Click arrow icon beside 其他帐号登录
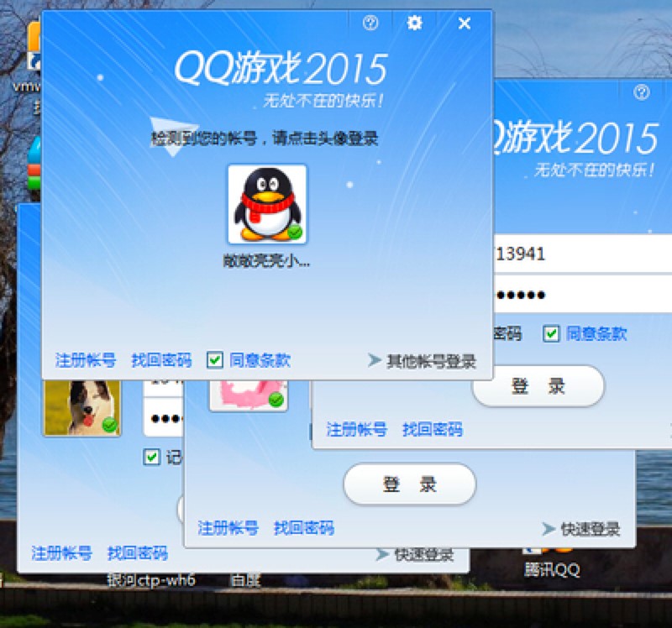 [375, 360]
